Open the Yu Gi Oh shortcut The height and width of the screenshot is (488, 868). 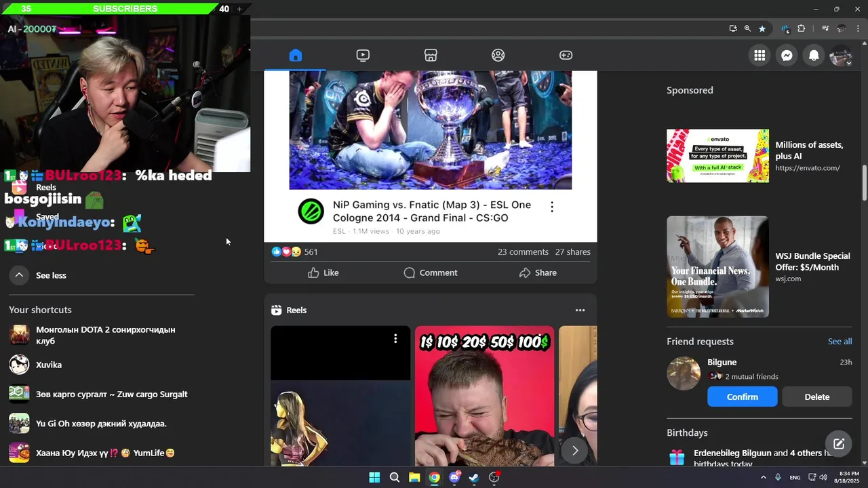(x=100, y=424)
